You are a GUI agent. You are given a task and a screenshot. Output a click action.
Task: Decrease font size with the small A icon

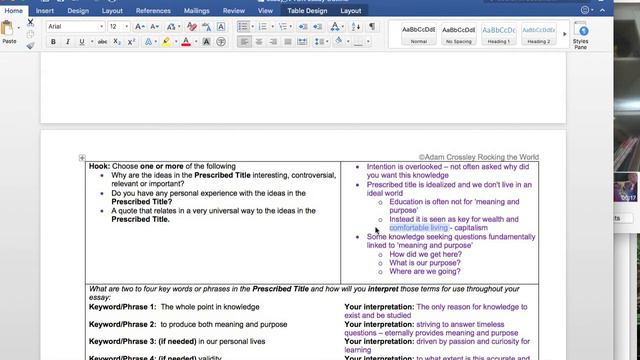tap(154, 27)
